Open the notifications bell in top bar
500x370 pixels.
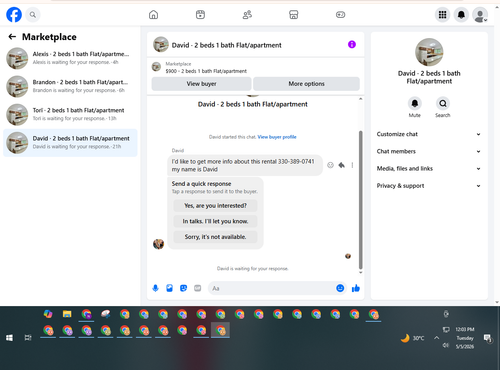click(461, 15)
